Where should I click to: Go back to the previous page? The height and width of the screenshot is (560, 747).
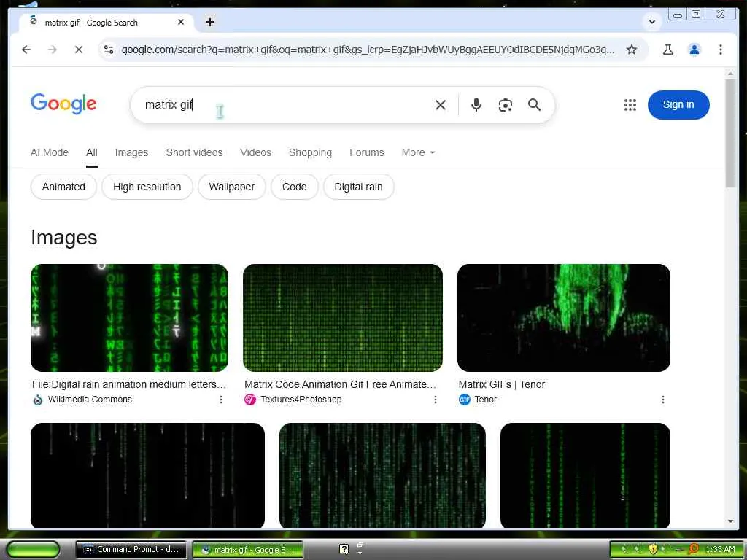coord(26,50)
